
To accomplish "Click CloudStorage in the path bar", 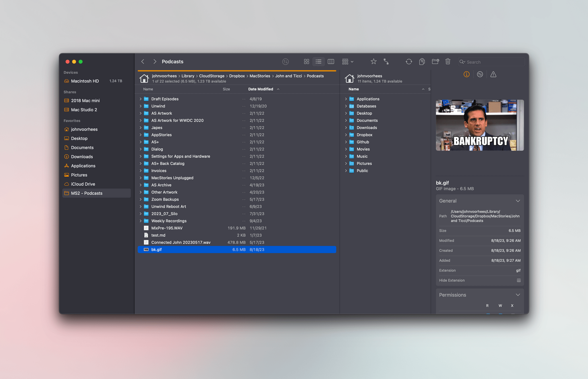I will click(x=212, y=76).
